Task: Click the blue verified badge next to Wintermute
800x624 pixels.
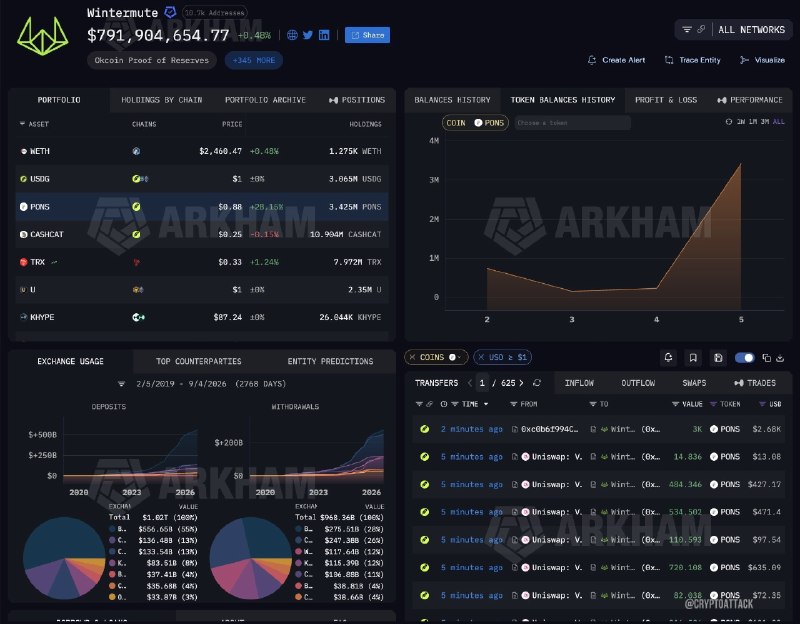Action: click(170, 12)
